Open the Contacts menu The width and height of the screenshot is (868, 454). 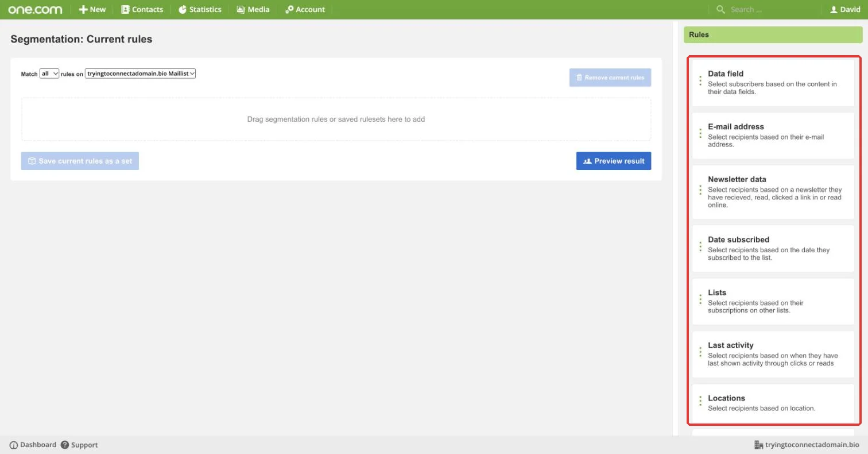(x=142, y=9)
